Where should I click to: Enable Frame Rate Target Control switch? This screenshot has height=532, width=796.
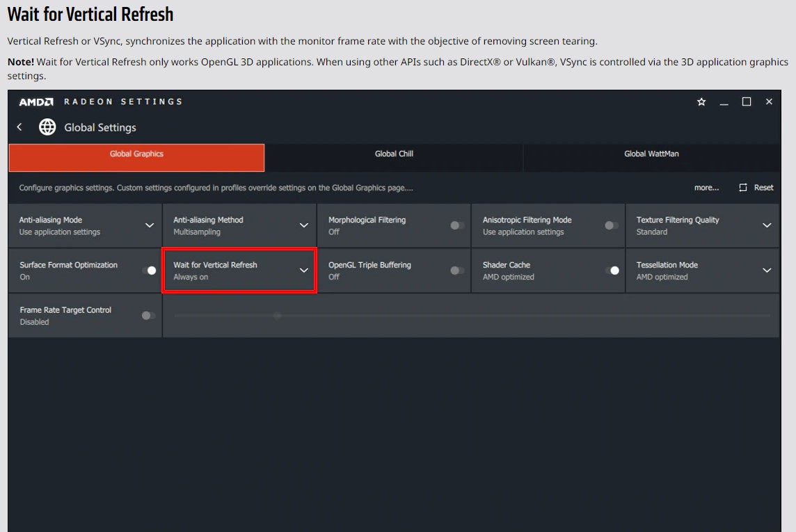tap(148, 316)
